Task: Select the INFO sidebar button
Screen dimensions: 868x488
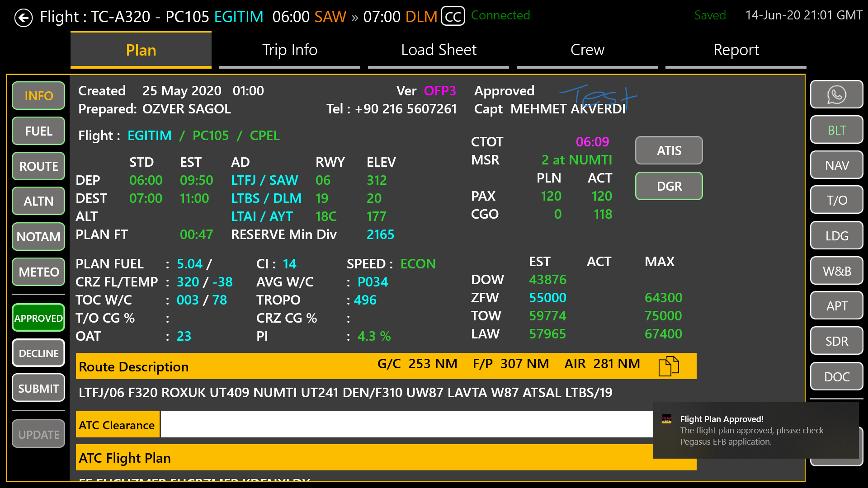Action: point(38,96)
